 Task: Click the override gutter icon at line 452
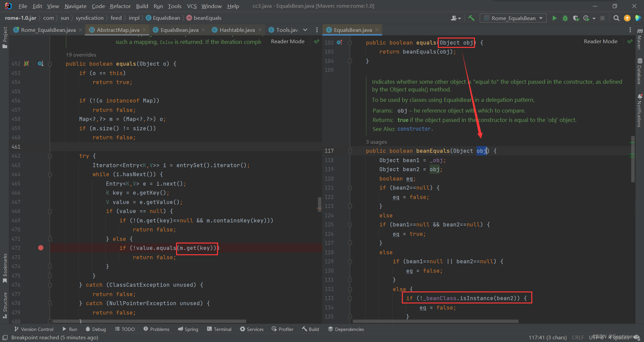pyautogui.click(x=26, y=63)
